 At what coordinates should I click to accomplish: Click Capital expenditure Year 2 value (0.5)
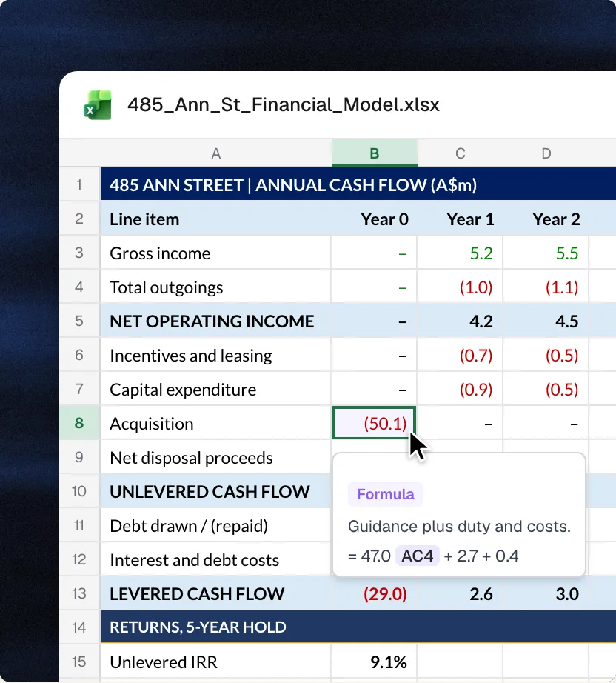[x=546, y=389]
